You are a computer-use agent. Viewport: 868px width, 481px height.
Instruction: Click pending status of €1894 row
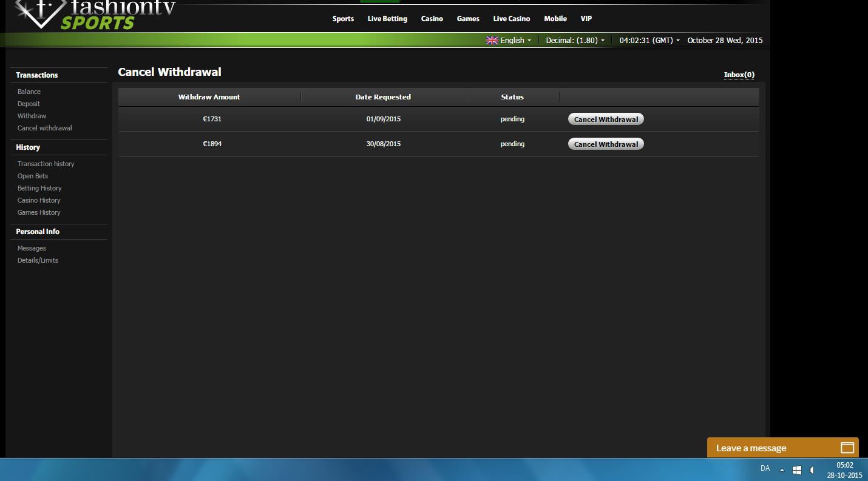(512, 144)
